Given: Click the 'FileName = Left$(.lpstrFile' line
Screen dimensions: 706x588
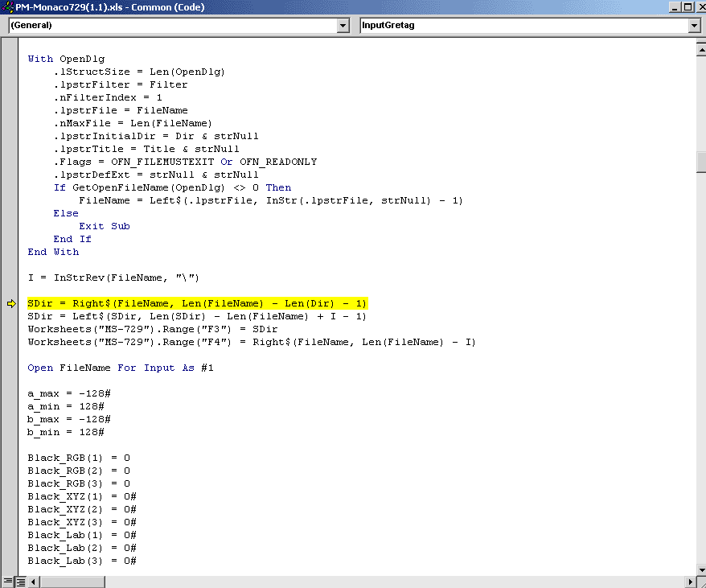Looking at the screenshot, I should pyautogui.click(x=271, y=200).
